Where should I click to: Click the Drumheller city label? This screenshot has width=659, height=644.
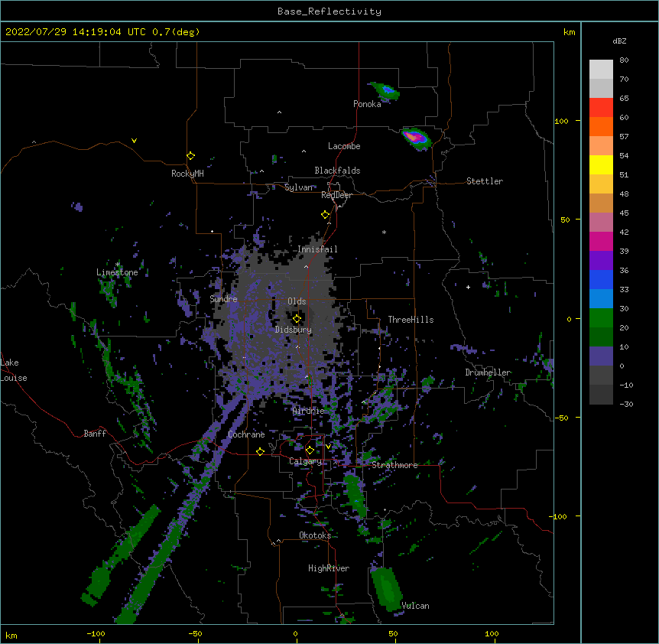point(488,372)
